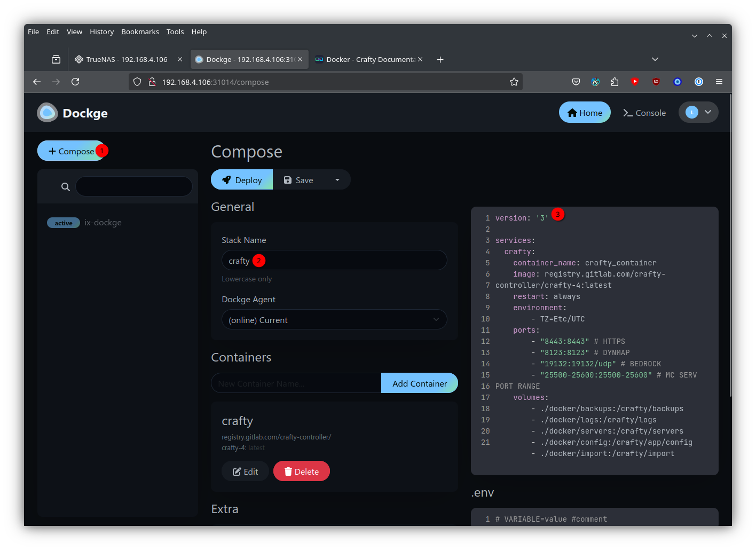Open Firefox View icon in tab bar
The image size is (756, 550).
click(56, 59)
